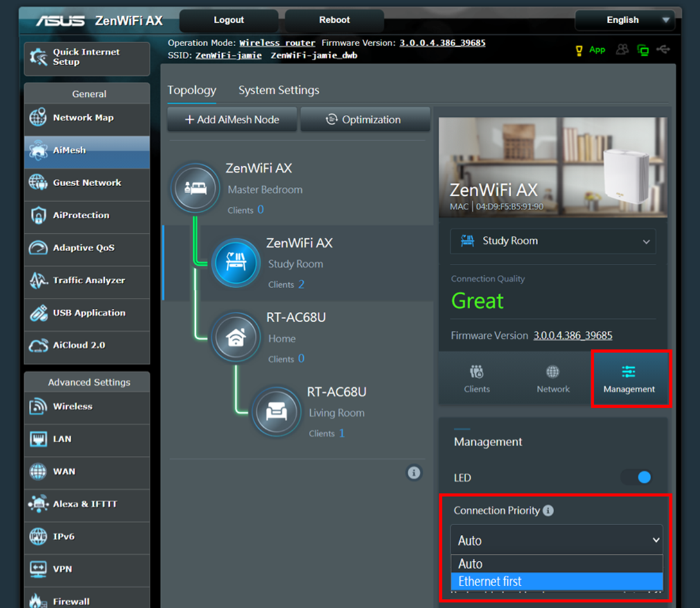Image resolution: width=700 pixels, height=608 pixels.
Task: Open Traffic Analyzer icon
Action: pyautogui.click(x=38, y=281)
